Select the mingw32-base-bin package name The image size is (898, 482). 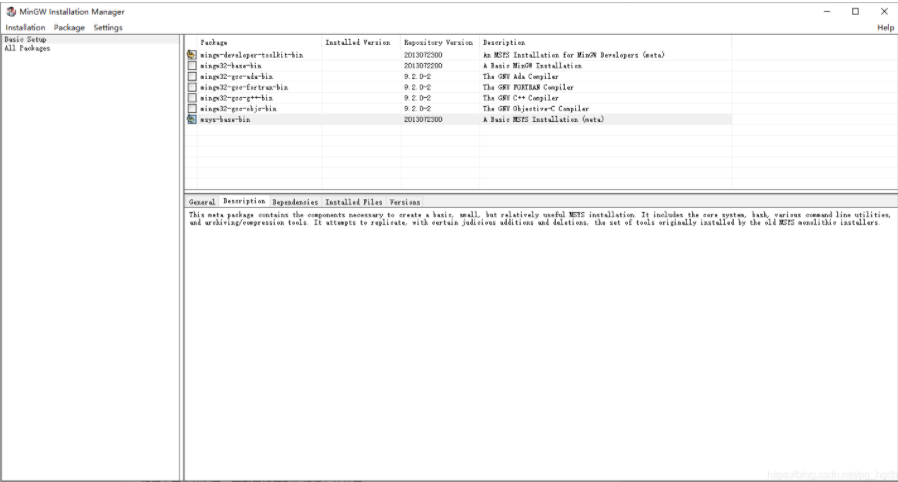pyautogui.click(x=231, y=66)
